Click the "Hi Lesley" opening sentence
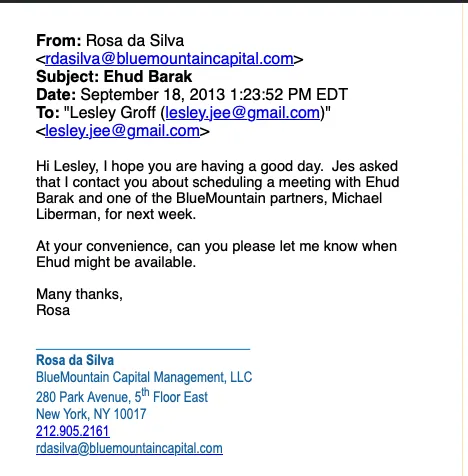468x476 pixels. click(180, 166)
